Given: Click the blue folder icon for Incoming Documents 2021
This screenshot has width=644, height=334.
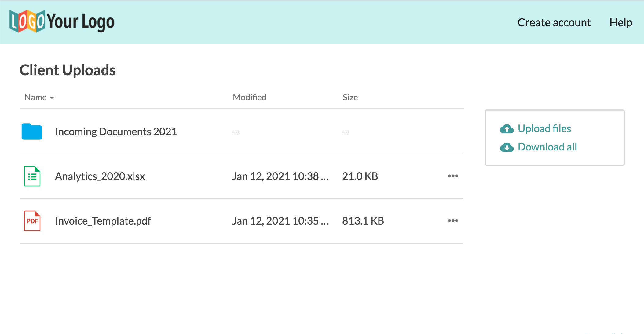Looking at the screenshot, I should click(x=31, y=132).
